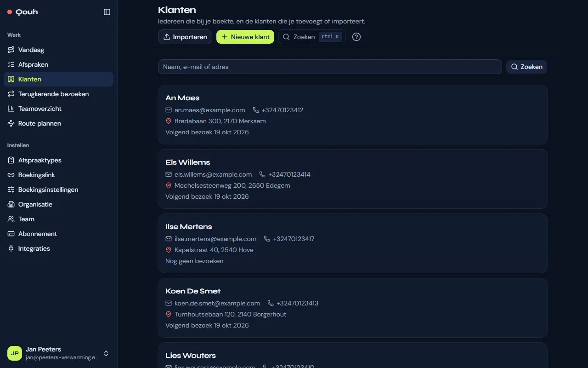This screenshot has width=588, height=368.
Task: Navigate to Route plannen
Action: click(58, 123)
